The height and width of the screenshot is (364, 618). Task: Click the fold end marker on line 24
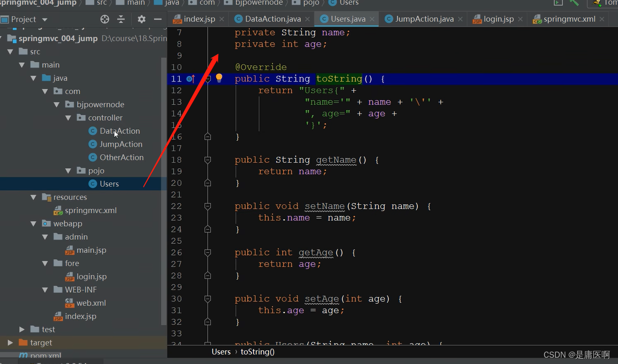pos(208,230)
